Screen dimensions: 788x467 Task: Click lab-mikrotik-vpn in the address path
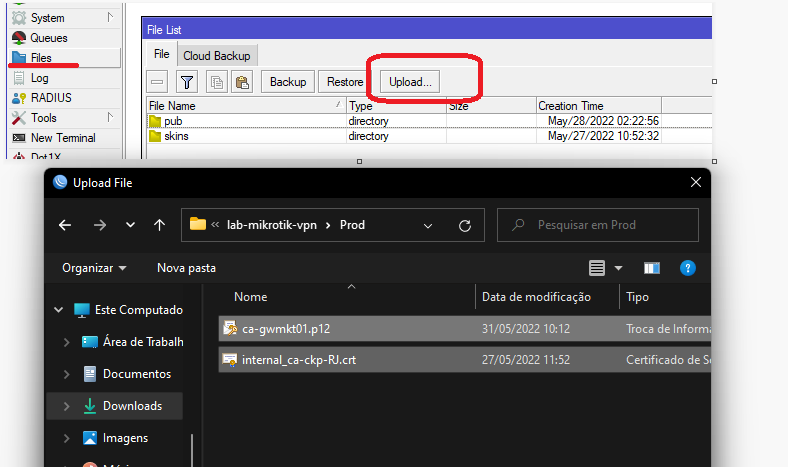pos(271,225)
